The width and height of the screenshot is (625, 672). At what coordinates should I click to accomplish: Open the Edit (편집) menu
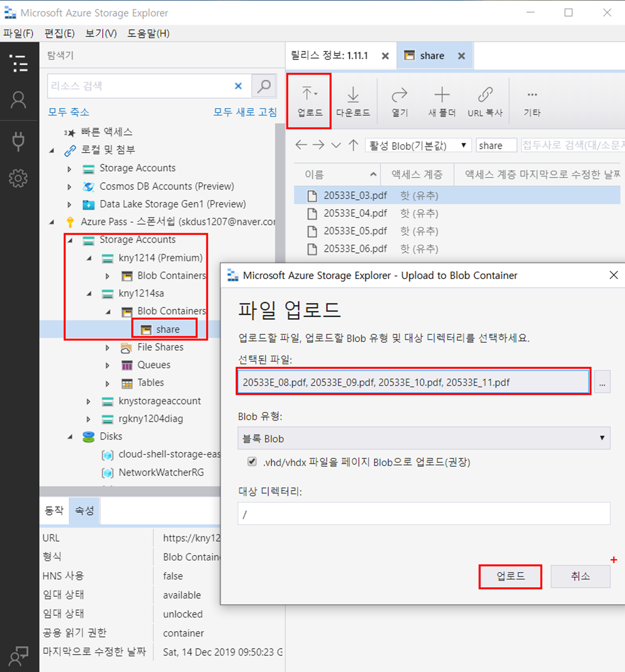point(60,33)
